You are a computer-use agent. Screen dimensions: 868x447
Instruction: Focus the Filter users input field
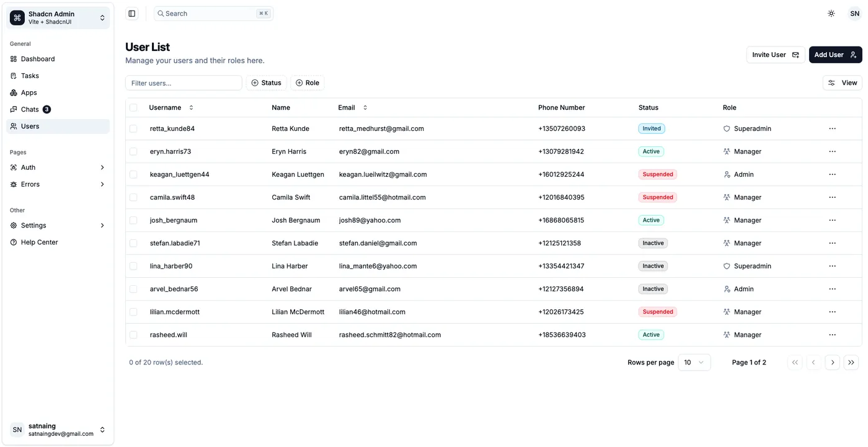[x=184, y=83]
